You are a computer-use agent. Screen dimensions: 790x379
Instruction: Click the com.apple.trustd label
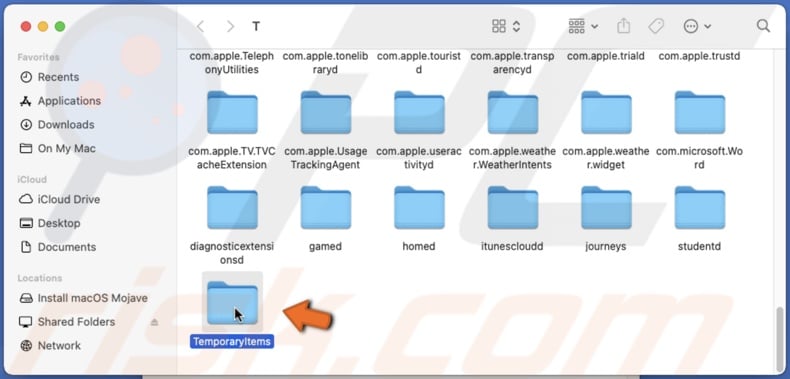pos(699,56)
